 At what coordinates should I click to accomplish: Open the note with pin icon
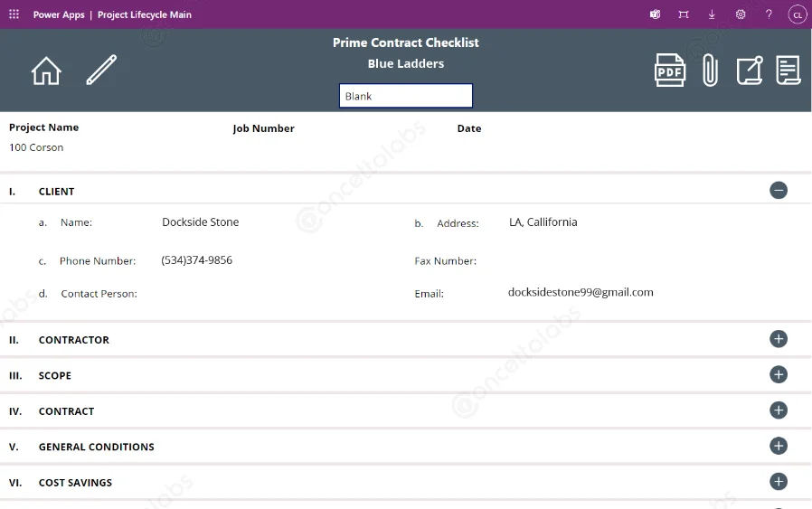click(749, 71)
